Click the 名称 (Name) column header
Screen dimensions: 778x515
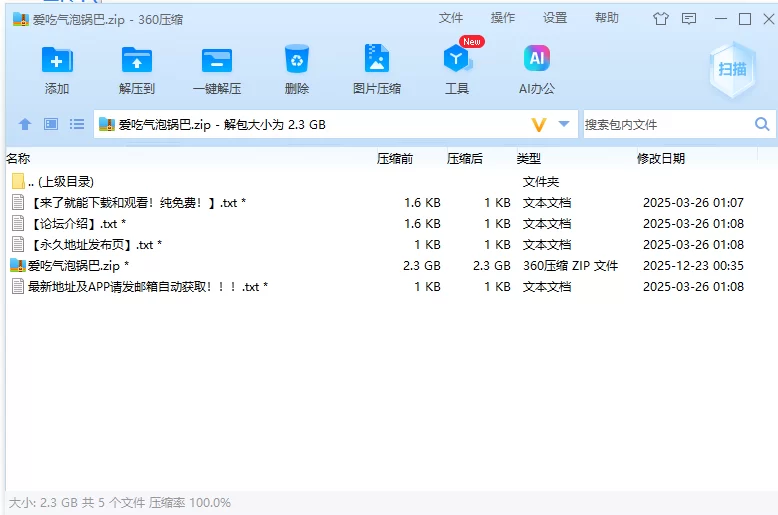(x=19, y=158)
